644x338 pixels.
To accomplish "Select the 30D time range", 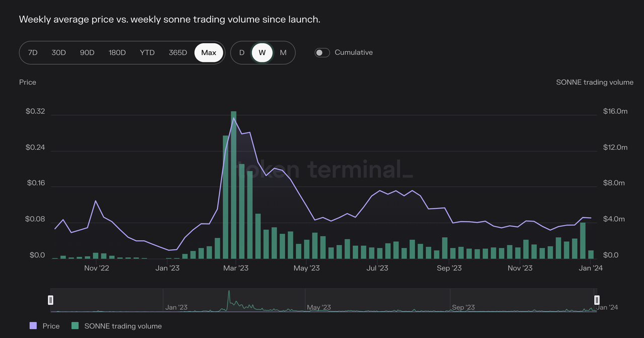I will click(58, 52).
